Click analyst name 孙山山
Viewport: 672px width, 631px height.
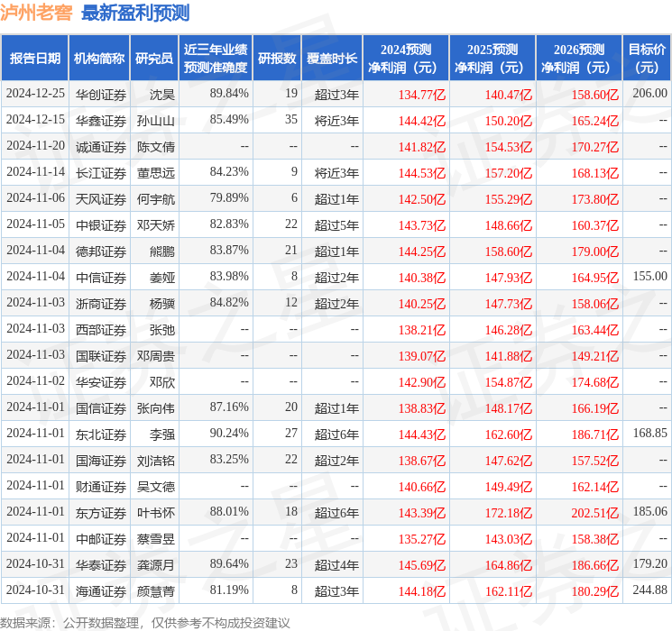pos(155,120)
